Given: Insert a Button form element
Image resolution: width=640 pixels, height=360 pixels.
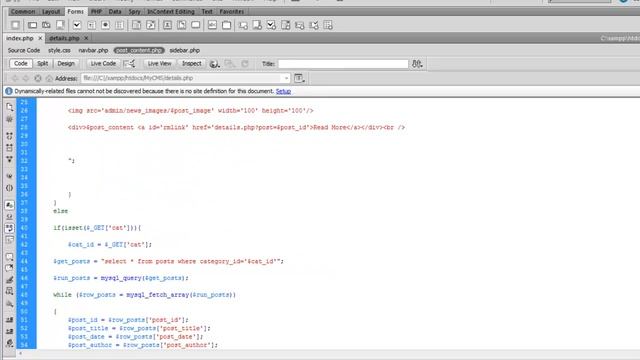Looking at the screenshot, I should point(196,25).
